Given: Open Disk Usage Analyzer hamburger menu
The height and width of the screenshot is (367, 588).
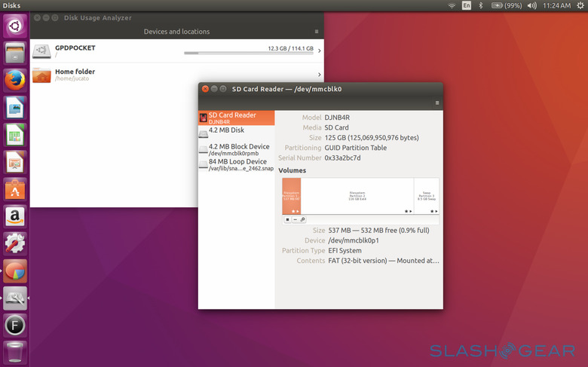Looking at the screenshot, I should [x=317, y=32].
